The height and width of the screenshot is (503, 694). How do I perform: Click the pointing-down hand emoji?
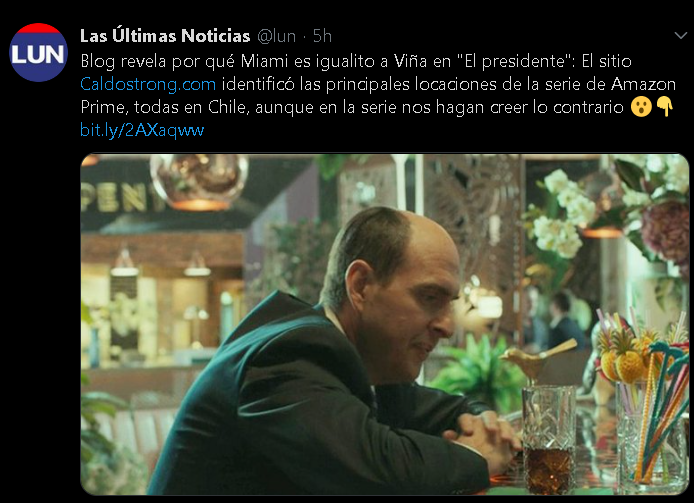665,107
